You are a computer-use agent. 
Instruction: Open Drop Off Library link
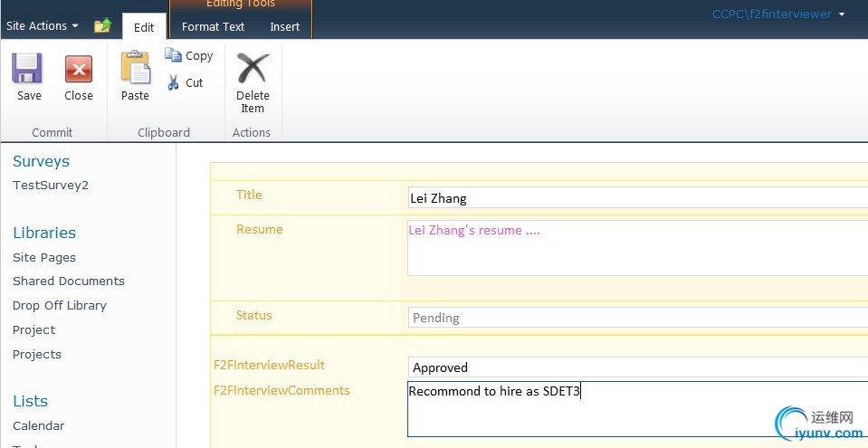point(59,306)
